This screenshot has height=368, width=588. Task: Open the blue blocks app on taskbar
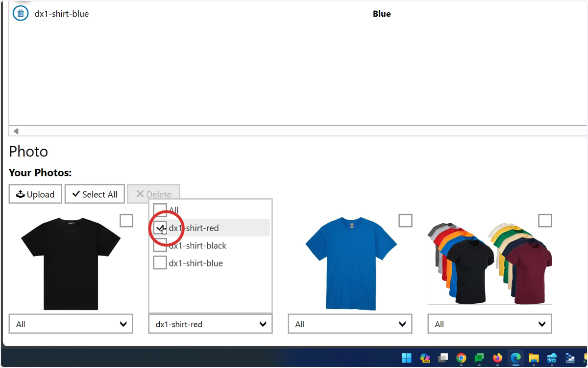570,358
